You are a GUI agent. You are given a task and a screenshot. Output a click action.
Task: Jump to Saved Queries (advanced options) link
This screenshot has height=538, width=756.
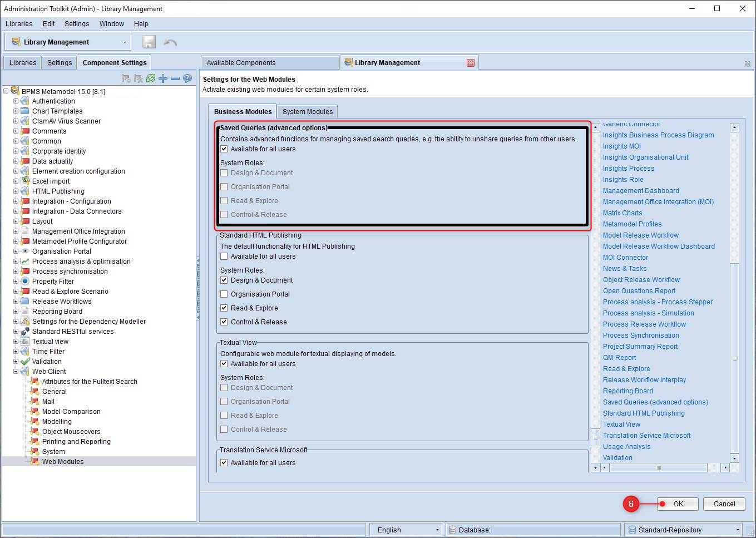[655, 402]
